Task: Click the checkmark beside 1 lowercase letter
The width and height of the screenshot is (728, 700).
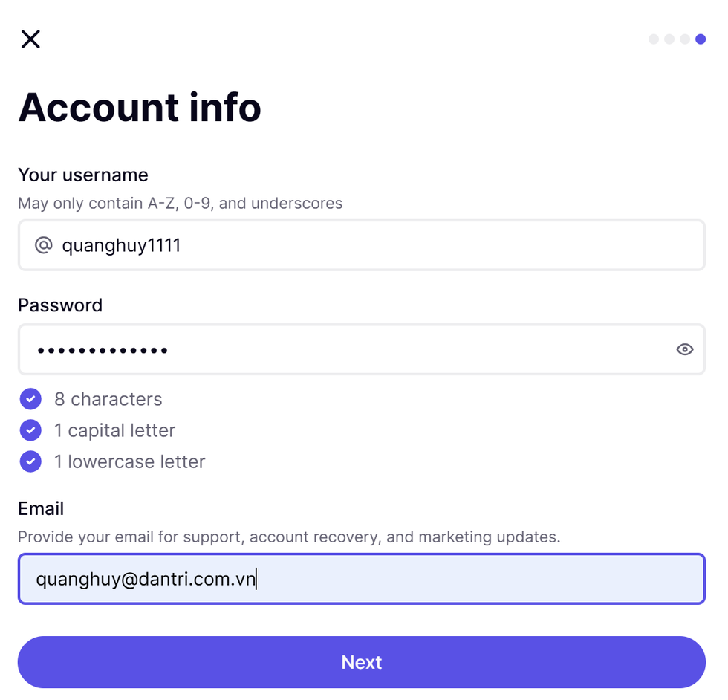Action: click(x=30, y=461)
